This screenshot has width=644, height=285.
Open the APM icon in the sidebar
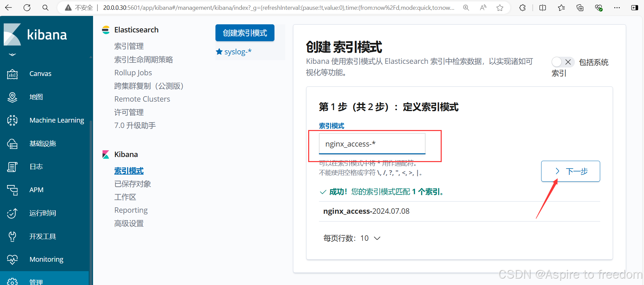[12, 190]
